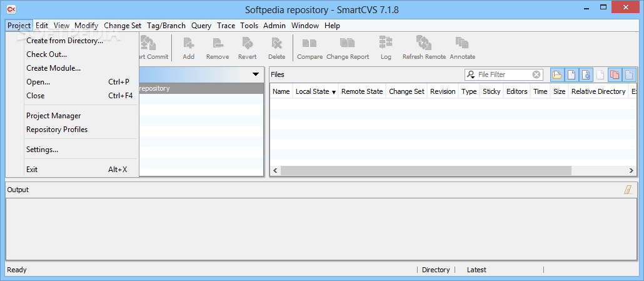Expand the directory panel dropdown arrow
Screen dimensions: 644x281
(x=256, y=74)
